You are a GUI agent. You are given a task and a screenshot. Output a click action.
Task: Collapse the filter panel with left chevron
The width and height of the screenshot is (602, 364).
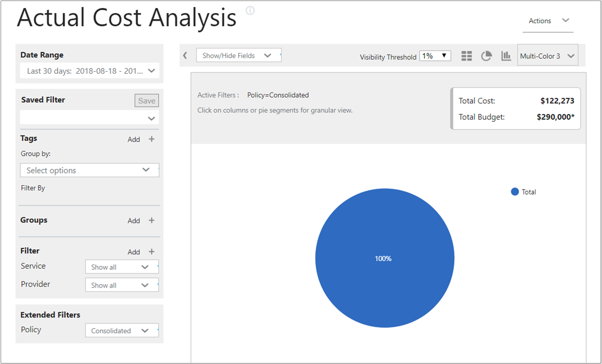coord(185,56)
